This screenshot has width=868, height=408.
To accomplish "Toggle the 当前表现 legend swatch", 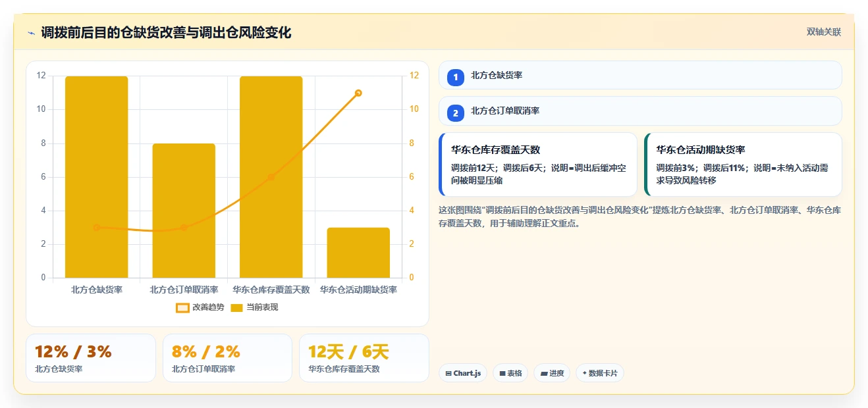I will [236, 307].
